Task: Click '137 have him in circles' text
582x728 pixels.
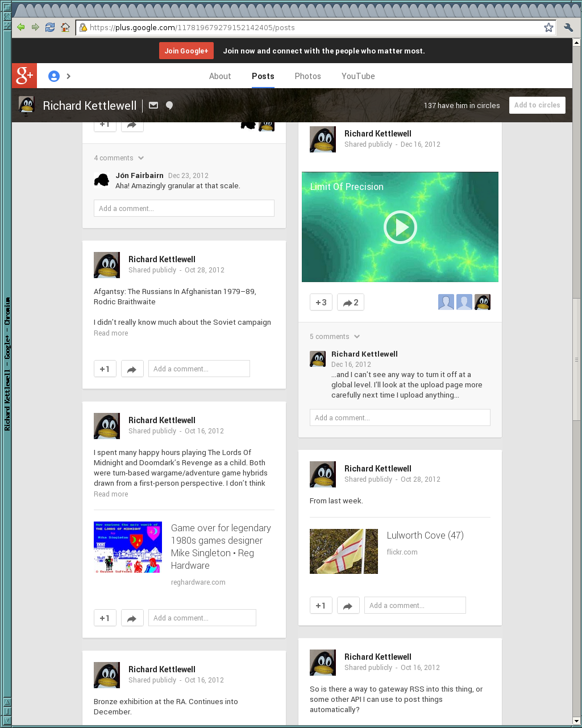Action: (462, 105)
